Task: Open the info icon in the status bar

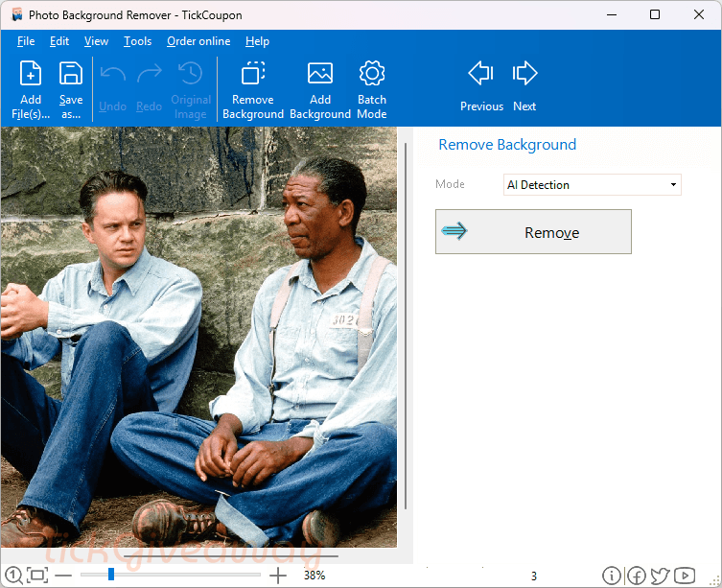Action: [612, 576]
